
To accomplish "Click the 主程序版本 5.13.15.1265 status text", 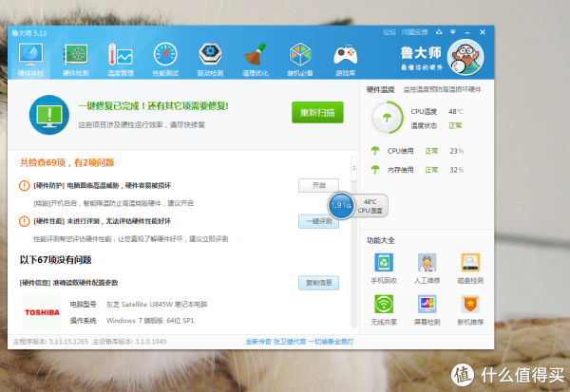I will click(50, 342).
